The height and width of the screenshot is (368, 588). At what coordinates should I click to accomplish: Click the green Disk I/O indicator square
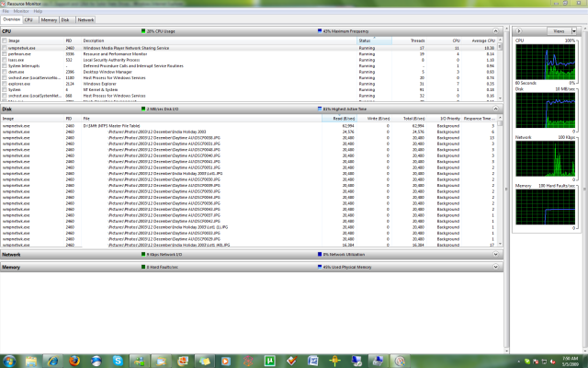point(143,109)
